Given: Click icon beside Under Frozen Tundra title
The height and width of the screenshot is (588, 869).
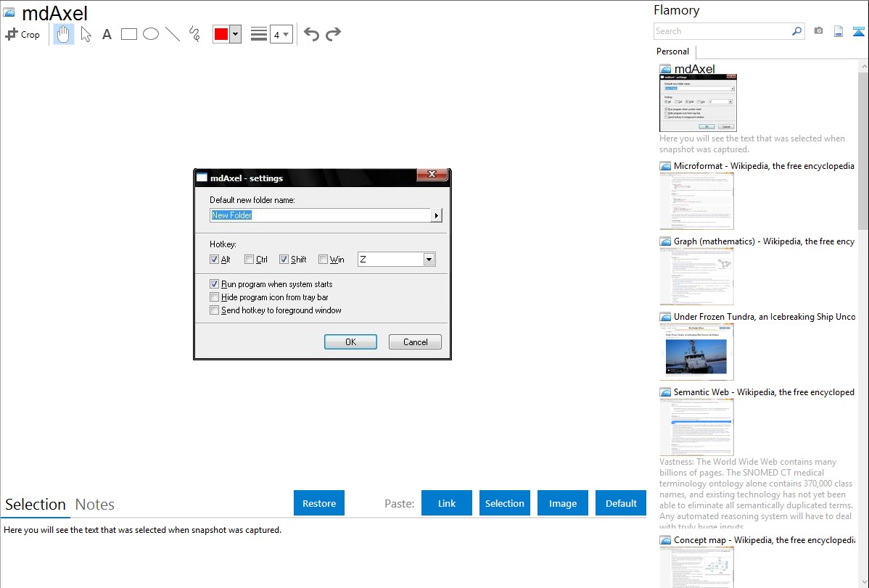Looking at the screenshot, I should click(665, 317).
